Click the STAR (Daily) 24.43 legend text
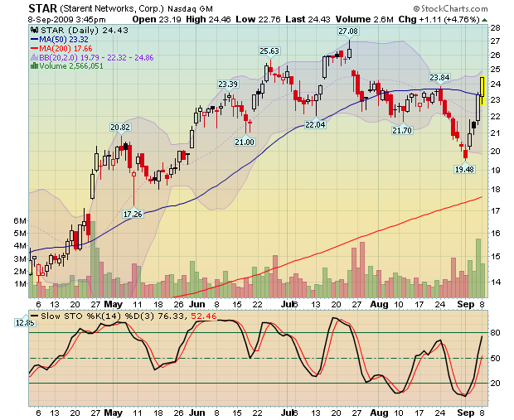The image size is (514, 420). (85, 31)
